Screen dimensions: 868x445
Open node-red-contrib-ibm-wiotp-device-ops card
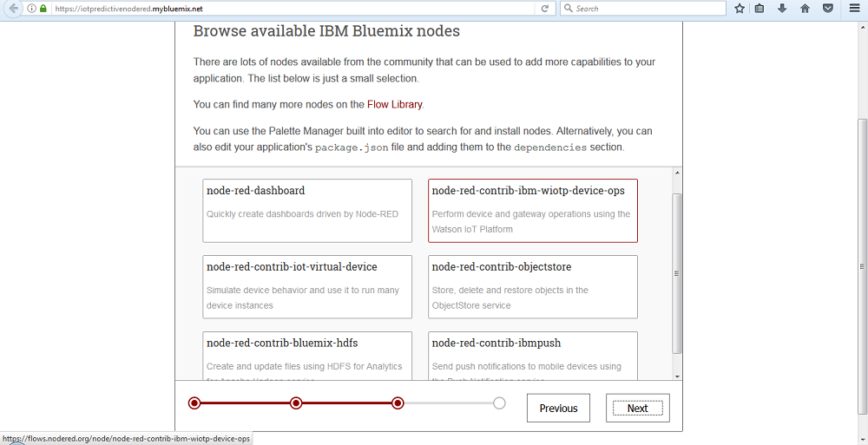tap(533, 210)
